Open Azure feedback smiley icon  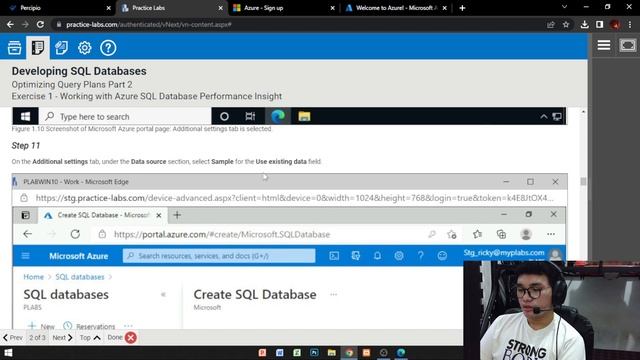coord(442,256)
